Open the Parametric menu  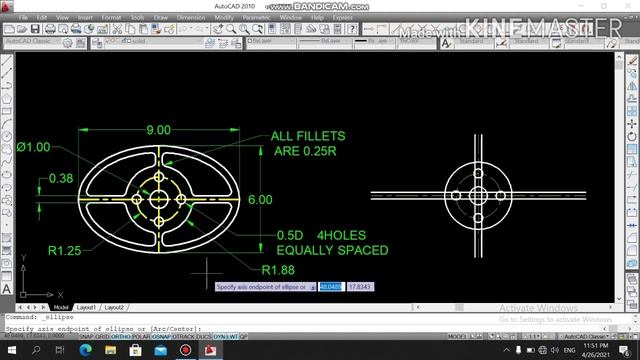pos(256,18)
